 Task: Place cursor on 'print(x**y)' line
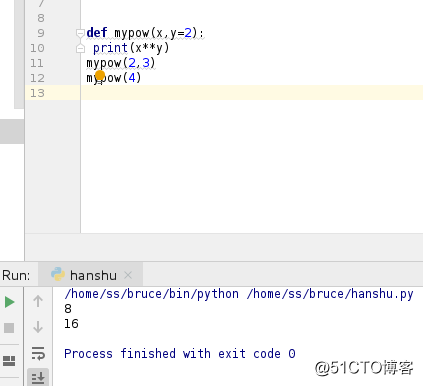pos(131,48)
